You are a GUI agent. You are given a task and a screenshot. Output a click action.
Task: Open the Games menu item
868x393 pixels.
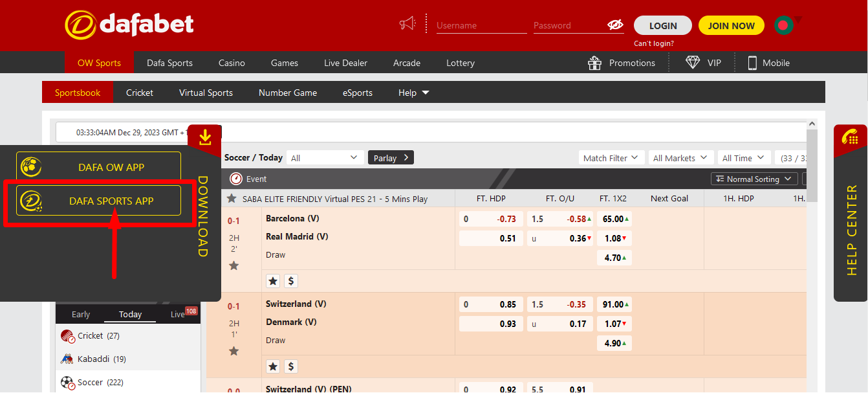[x=285, y=63]
